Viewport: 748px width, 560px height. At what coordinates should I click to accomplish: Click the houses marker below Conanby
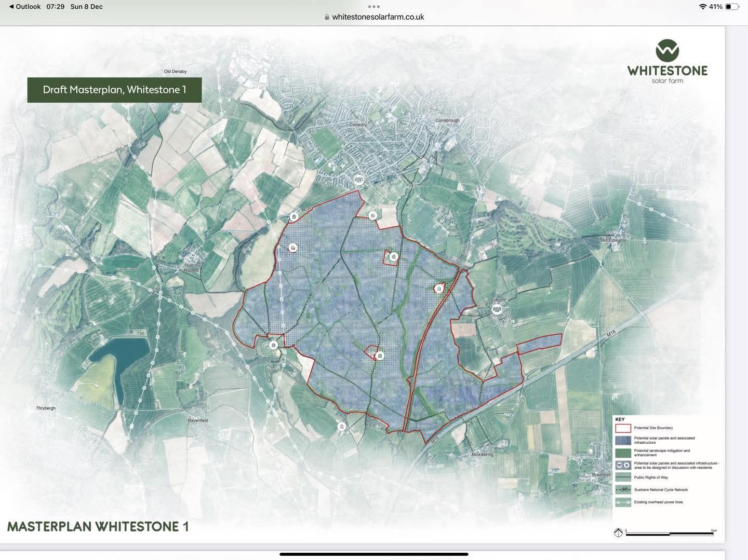(x=358, y=181)
